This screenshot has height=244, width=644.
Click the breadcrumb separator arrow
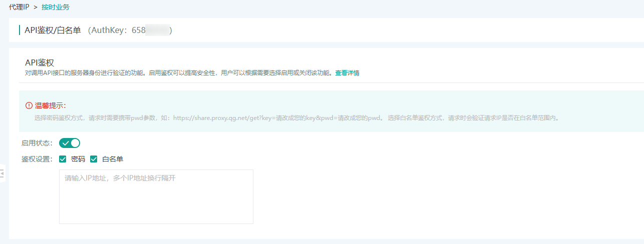(36, 7)
